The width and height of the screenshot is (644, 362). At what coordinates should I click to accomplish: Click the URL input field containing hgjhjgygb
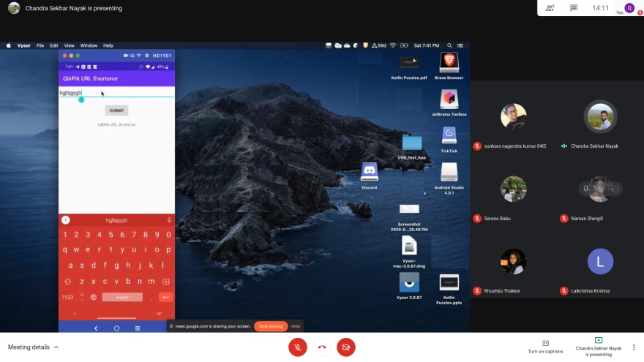116,93
